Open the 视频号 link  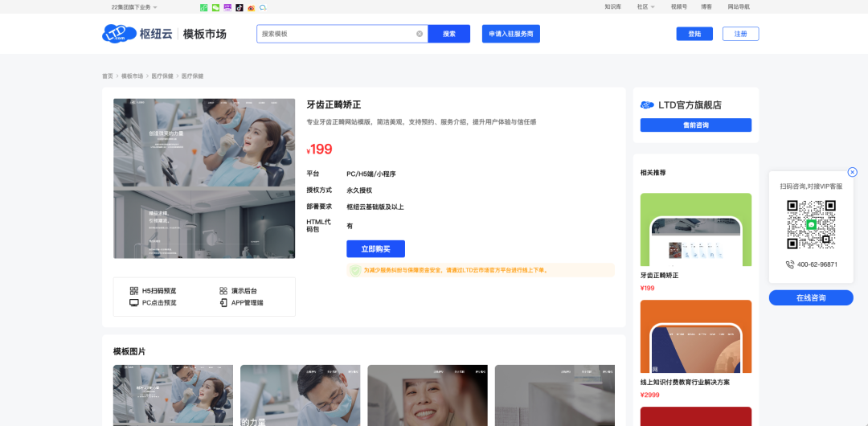click(678, 7)
